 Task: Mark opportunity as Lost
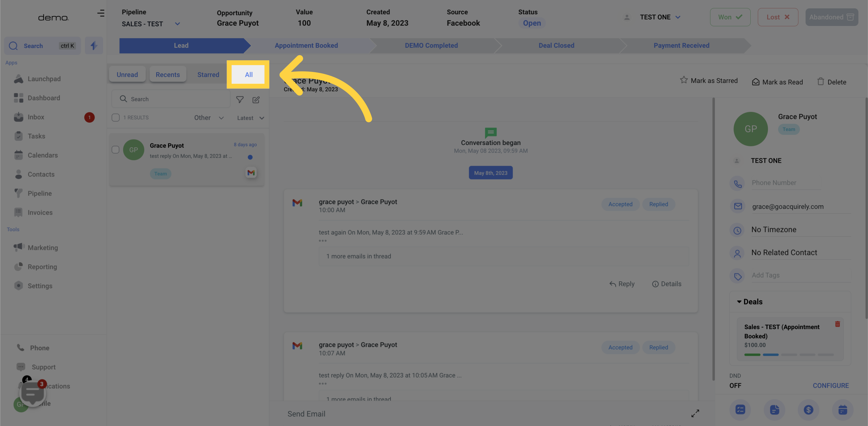click(x=778, y=17)
